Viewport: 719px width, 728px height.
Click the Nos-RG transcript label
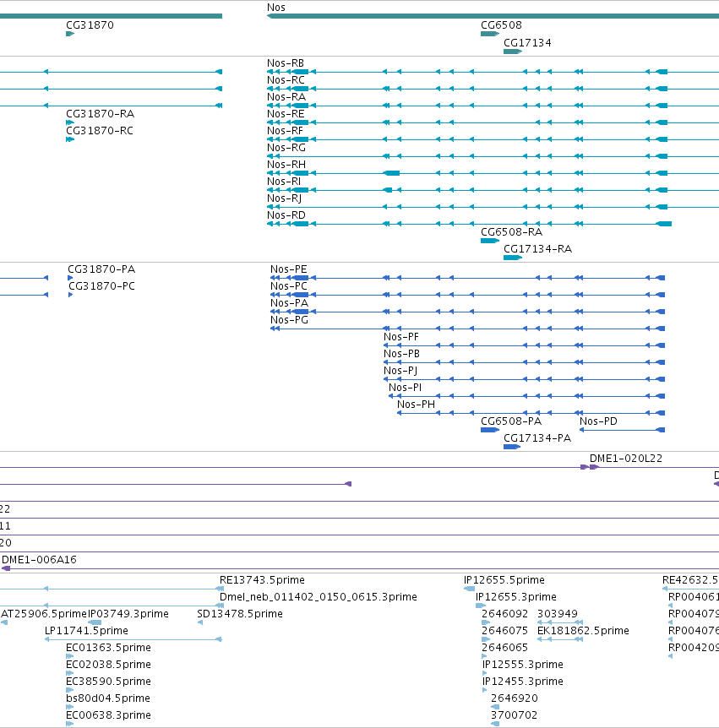(286, 148)
